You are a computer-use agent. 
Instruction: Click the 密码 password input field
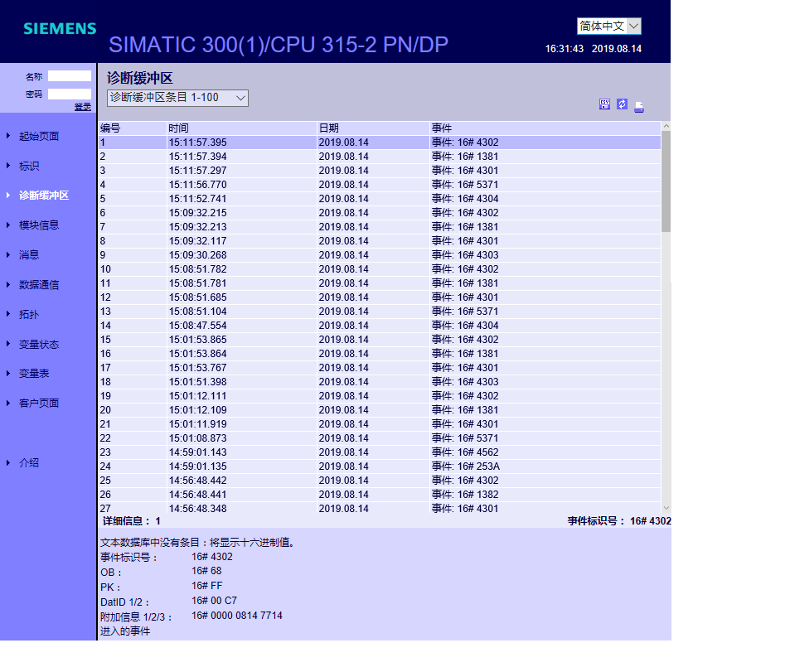[x=70, y=94]
